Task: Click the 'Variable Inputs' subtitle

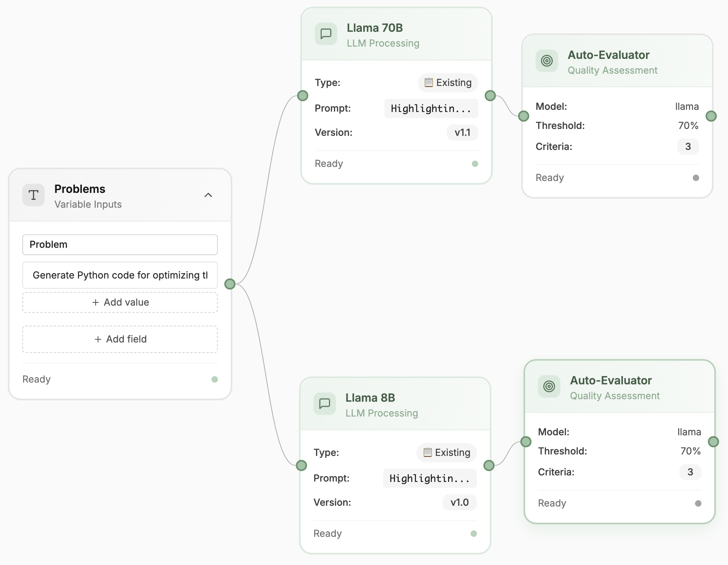Action: [88, 204]
